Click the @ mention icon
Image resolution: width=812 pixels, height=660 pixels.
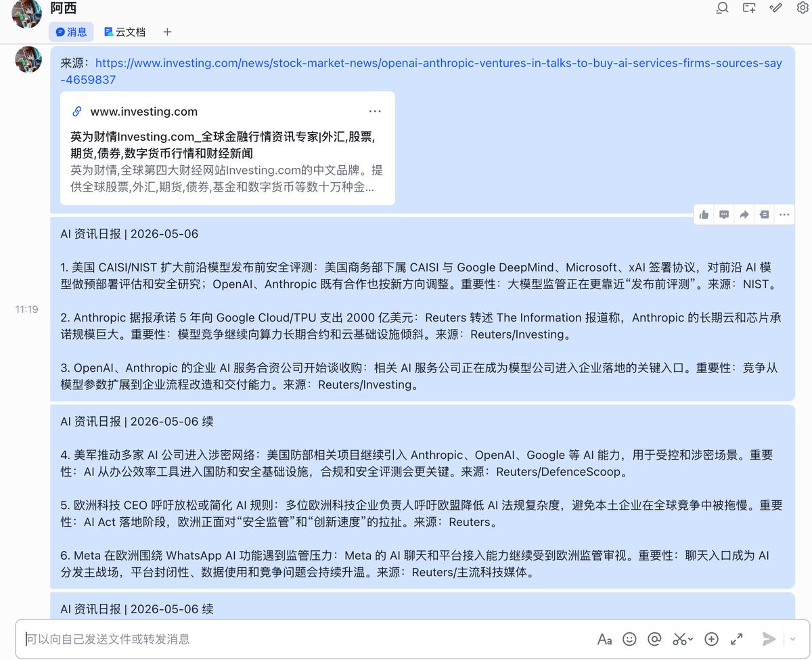[x=654, y=639]
